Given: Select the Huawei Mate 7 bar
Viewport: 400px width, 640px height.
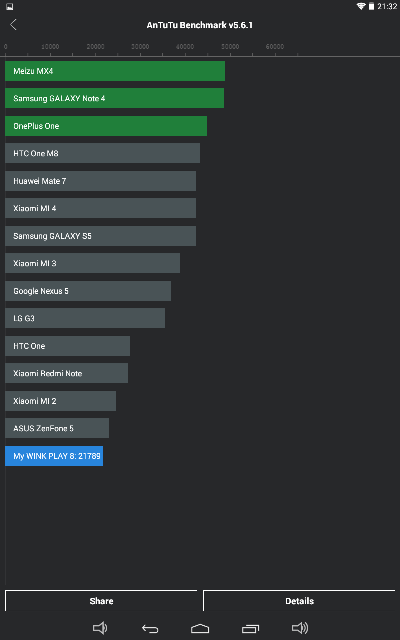Looking at the screenshot, I should [100, 181].
